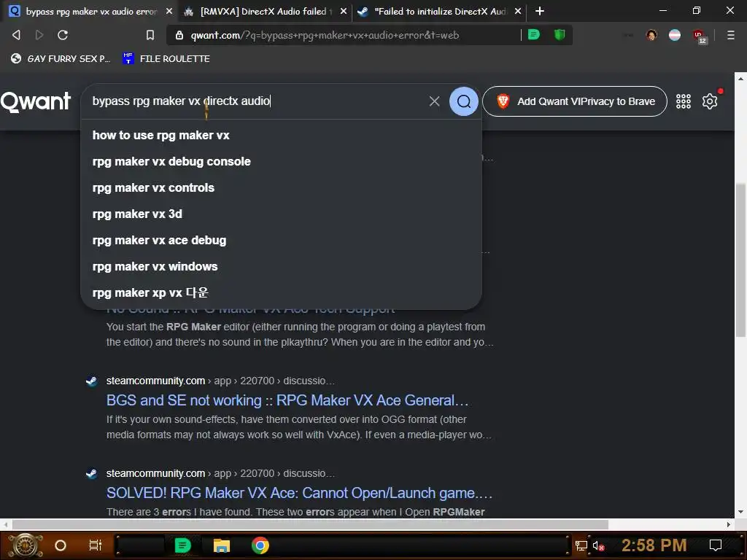Screen dimensions: 747x560
Task: Click the Qwant logo
Action: pyautogui.click(x=36, y=101)
